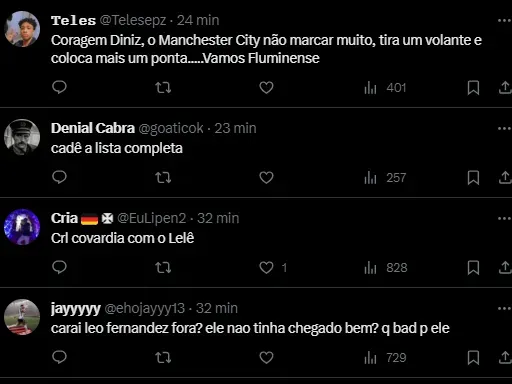The width and height of the screenshot is (512, 384).
Task: Repost the Denial Cabra tweet
Action: point(163,178)
